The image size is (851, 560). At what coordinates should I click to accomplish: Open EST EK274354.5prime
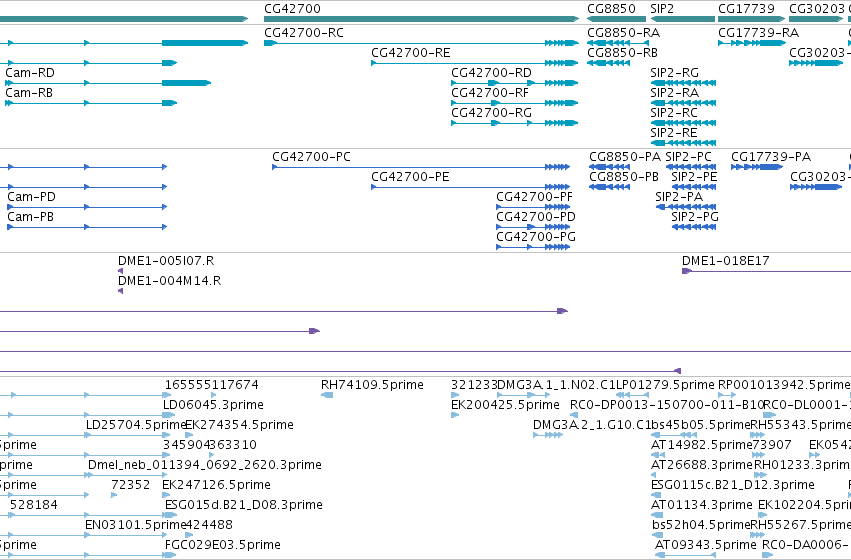[x=239, y=425]
